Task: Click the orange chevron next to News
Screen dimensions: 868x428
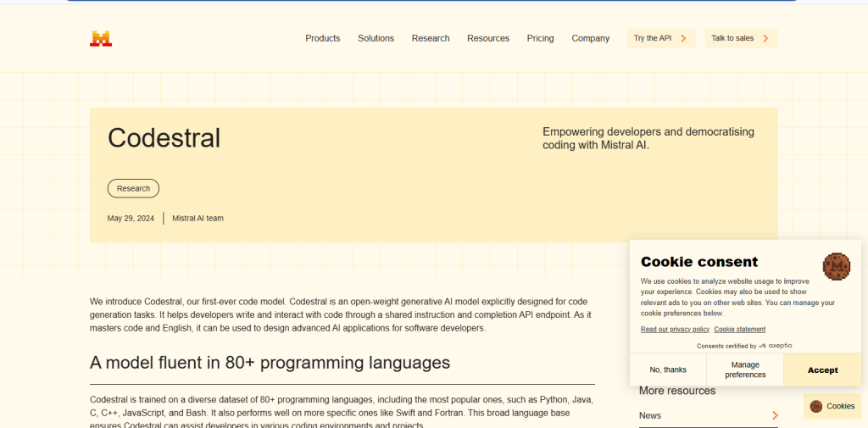Action: (775, 415)
